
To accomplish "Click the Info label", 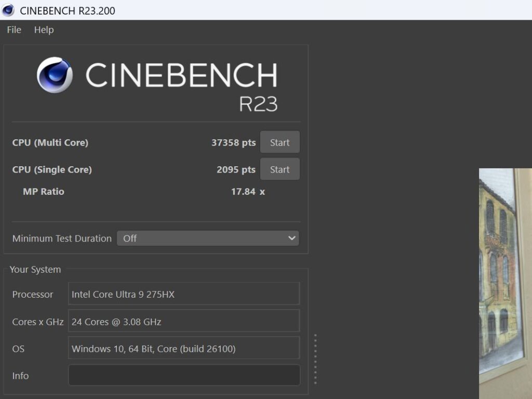I will 20,376.
